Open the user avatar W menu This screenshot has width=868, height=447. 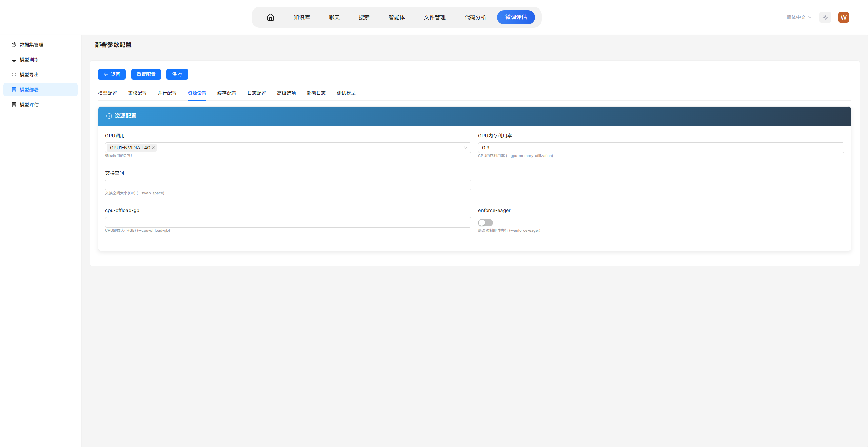pos(843,17)
